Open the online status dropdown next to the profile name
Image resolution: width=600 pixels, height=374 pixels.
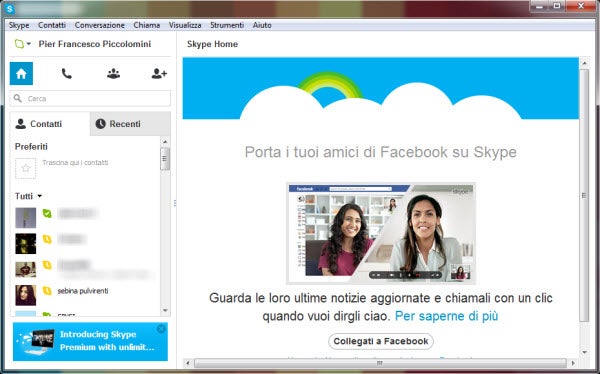tap(23, 44)
